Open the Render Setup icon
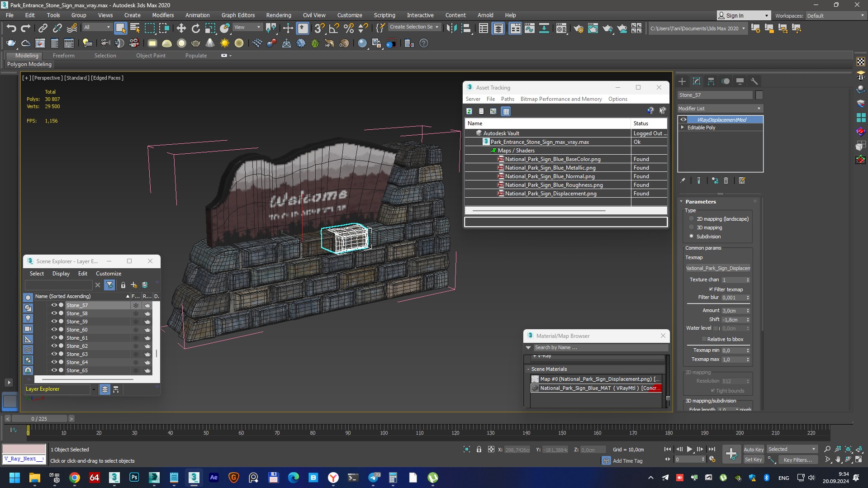Screen dimensions: 868x488 (578, 28)
